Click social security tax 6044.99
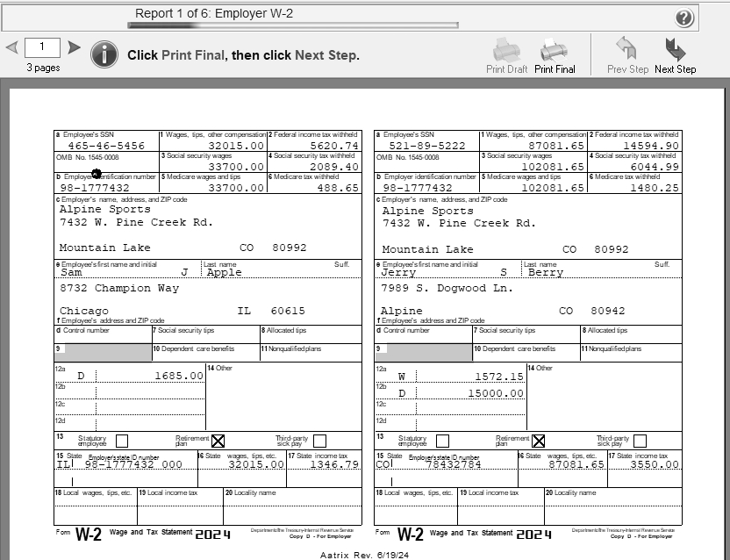Screen dimensions: 730x560 655,167
